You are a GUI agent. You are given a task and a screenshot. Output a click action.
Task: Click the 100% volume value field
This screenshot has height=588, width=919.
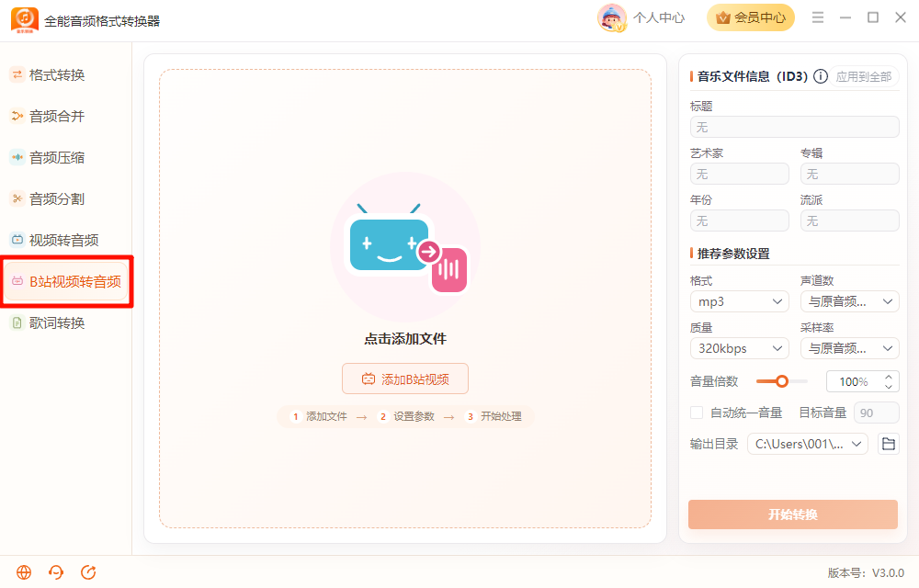pyautogui.click(x=854, y=382)
